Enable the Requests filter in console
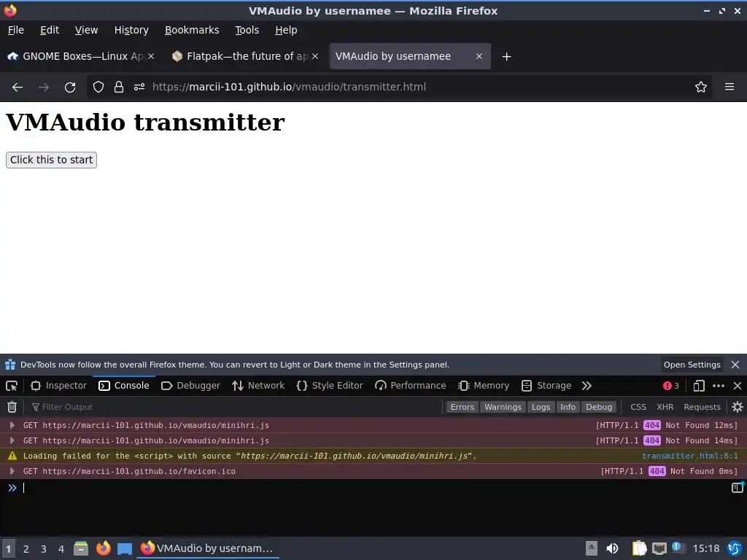 702,407
